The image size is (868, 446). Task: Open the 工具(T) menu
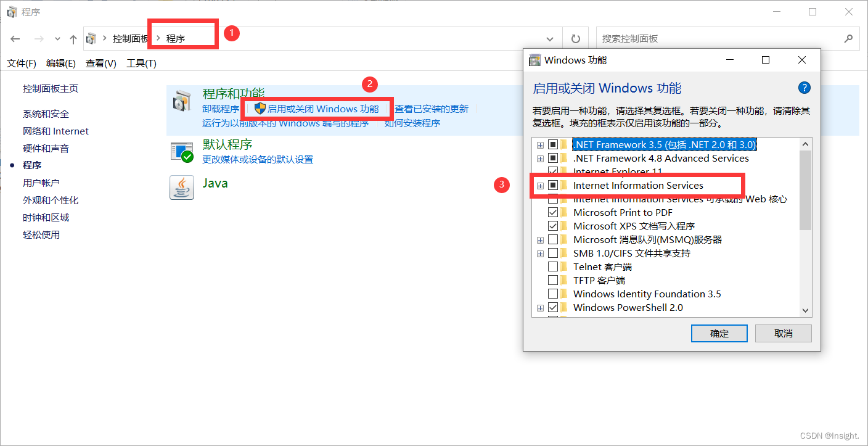coord(141,64)
